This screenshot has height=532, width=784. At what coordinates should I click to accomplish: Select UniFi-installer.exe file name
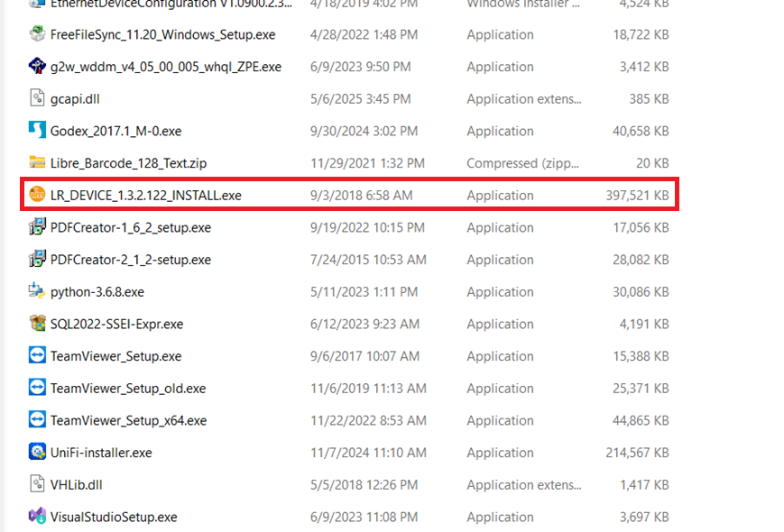[x=101, y=453]
